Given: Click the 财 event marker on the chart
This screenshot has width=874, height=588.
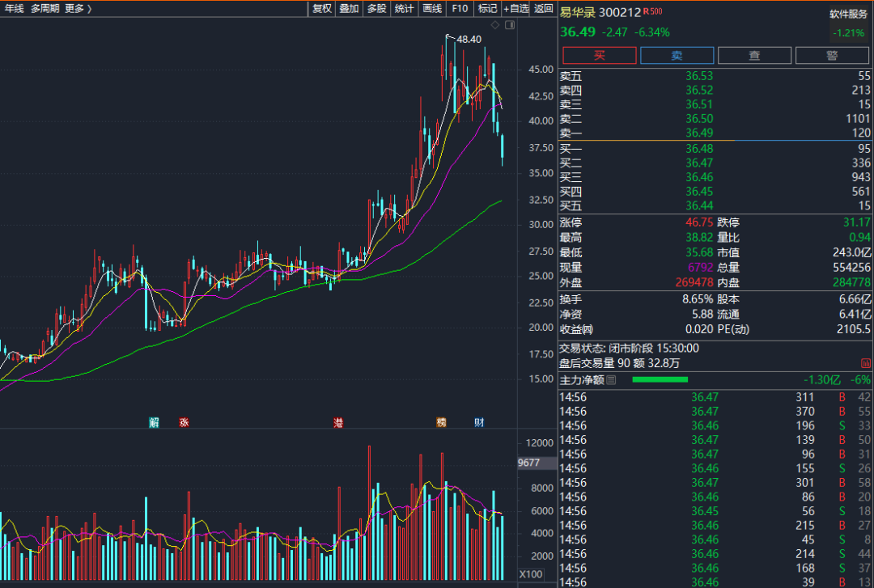Looking at the screenshot, I should tap(479, 422).
